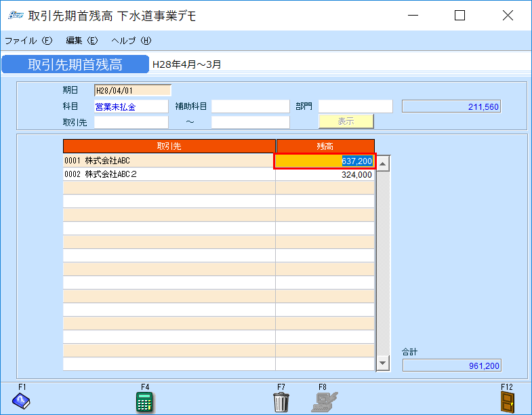
Task: Open the F4 calculator icon
Action: click(x=144, y=401)
